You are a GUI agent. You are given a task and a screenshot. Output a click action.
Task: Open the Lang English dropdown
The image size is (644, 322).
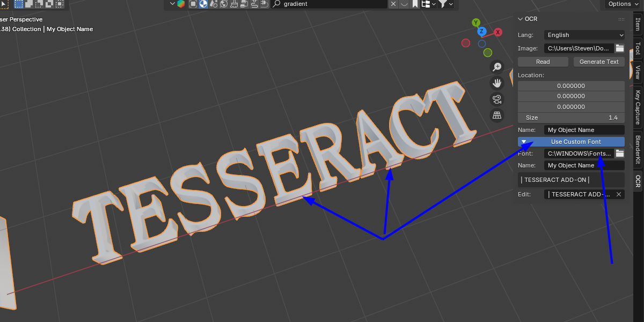coord(584,35)
